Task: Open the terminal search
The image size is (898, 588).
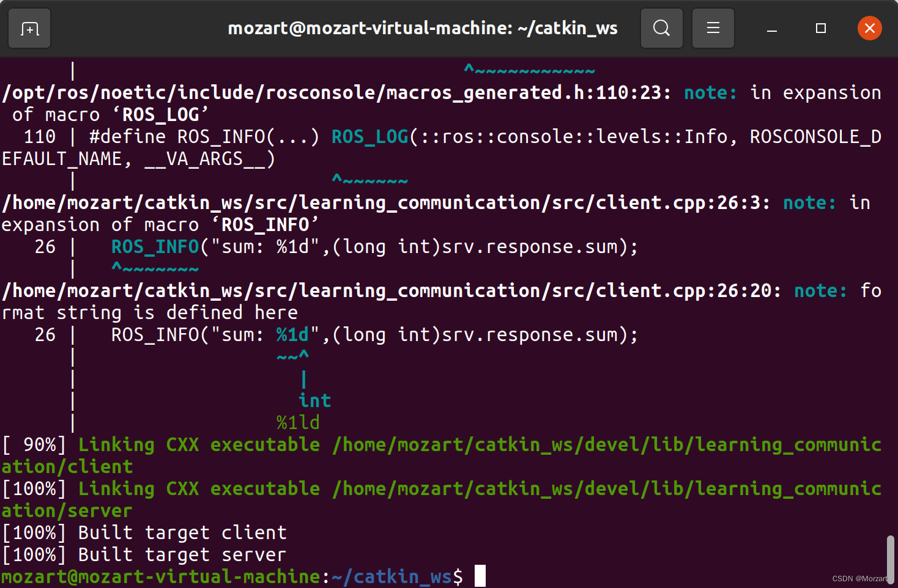Action: (661, 28)
